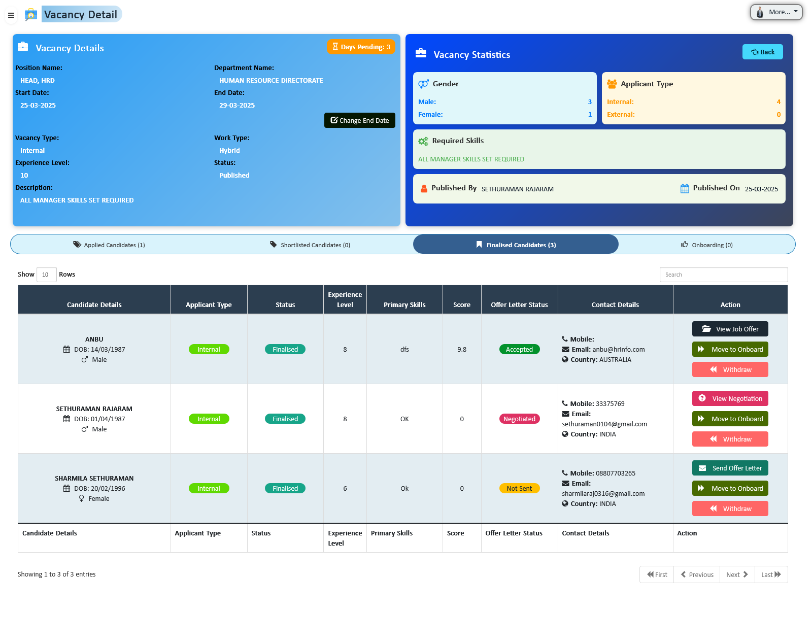Open the sidebar hamburger menu
812x644 pixels.
(11, 15)
